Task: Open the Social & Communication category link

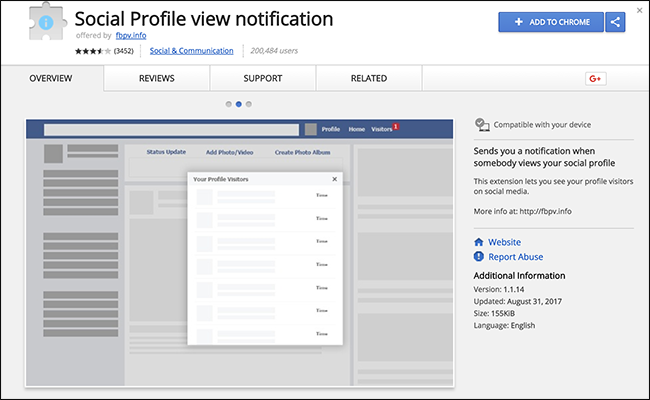Action: 191,50
